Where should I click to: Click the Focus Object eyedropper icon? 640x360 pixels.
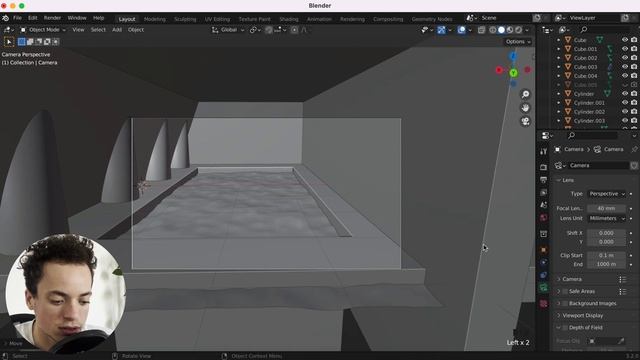tap(621, 341)
